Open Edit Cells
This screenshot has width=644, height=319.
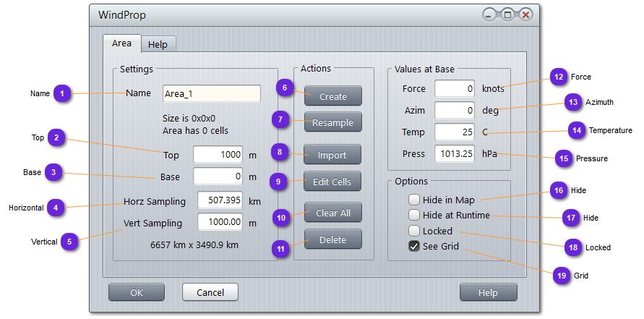pos(332,182)
